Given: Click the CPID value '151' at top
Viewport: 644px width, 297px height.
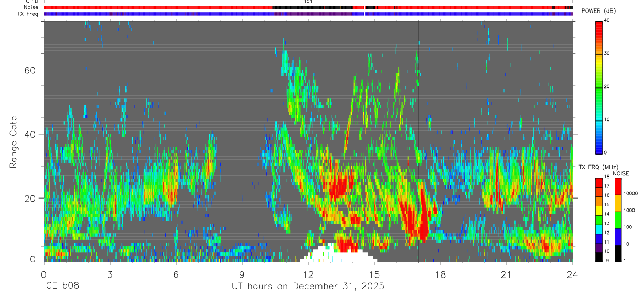Looking at the screenshot, I should [308, 2].
